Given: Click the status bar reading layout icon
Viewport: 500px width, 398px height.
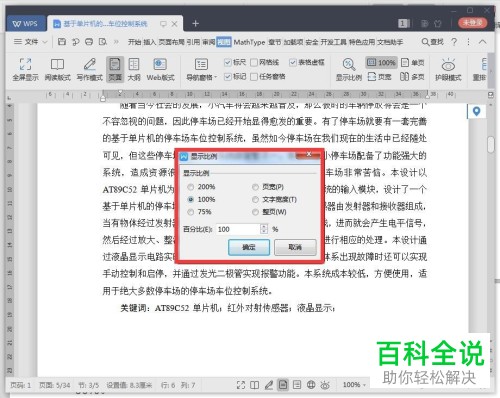Looking at the screenshot, I should pos(255,385).
